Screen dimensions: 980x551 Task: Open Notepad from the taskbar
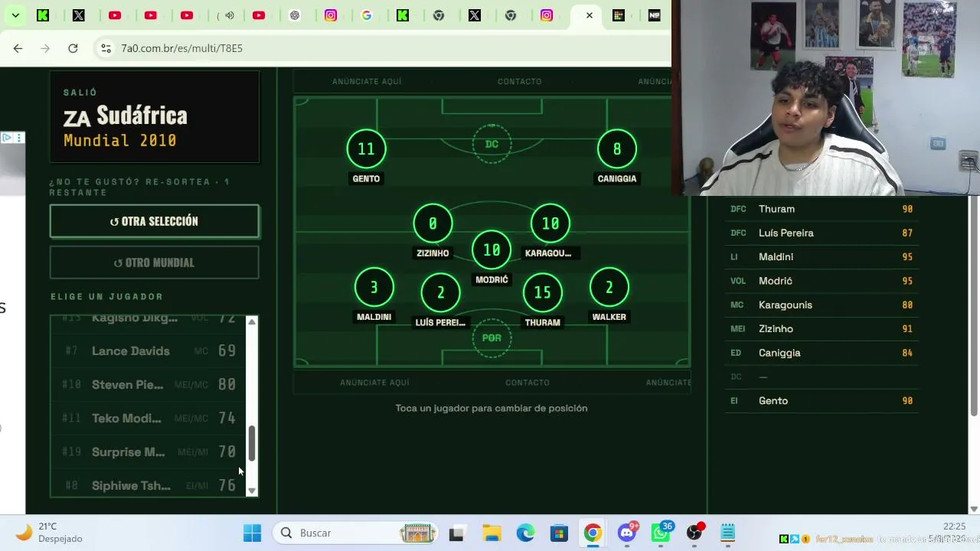727,533
